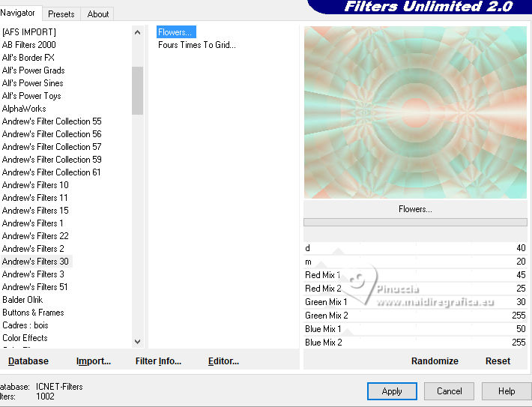Viewport: 532px width, 407px height.
Task: Select Andrew's Filters 11 category
Action: click(35, 198)
